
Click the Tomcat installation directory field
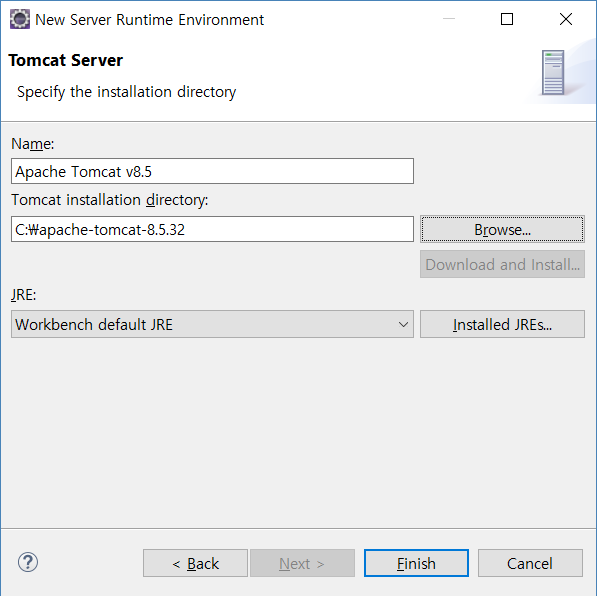pos(212,229)
